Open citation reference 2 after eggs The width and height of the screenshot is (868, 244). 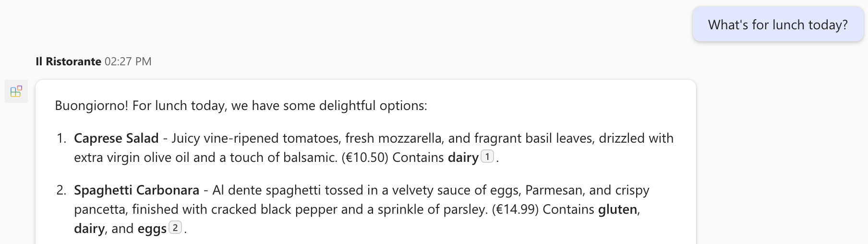tap(175, 228)
